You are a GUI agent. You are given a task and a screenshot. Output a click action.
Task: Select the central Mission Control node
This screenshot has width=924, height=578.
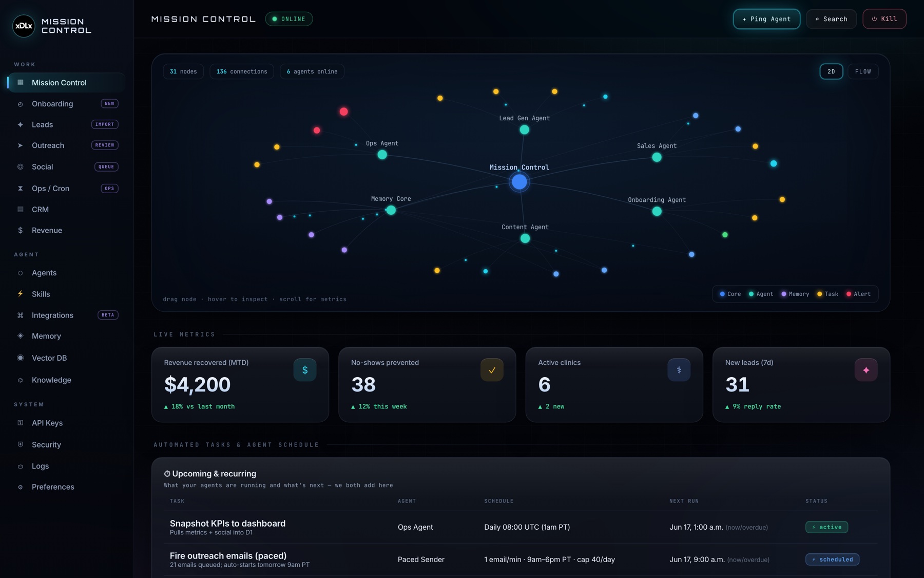point(519,181)
